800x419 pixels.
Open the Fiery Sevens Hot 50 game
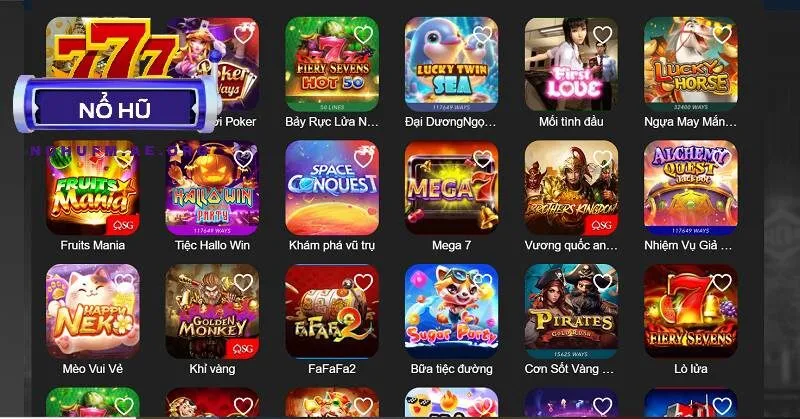point(332,64)
